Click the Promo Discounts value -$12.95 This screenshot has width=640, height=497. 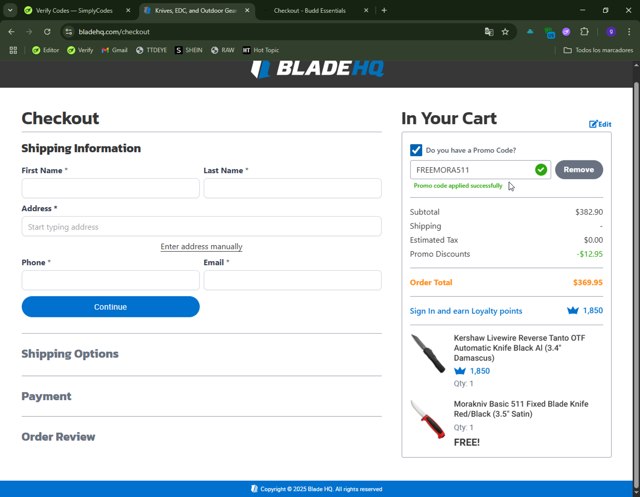pos(589,254)
